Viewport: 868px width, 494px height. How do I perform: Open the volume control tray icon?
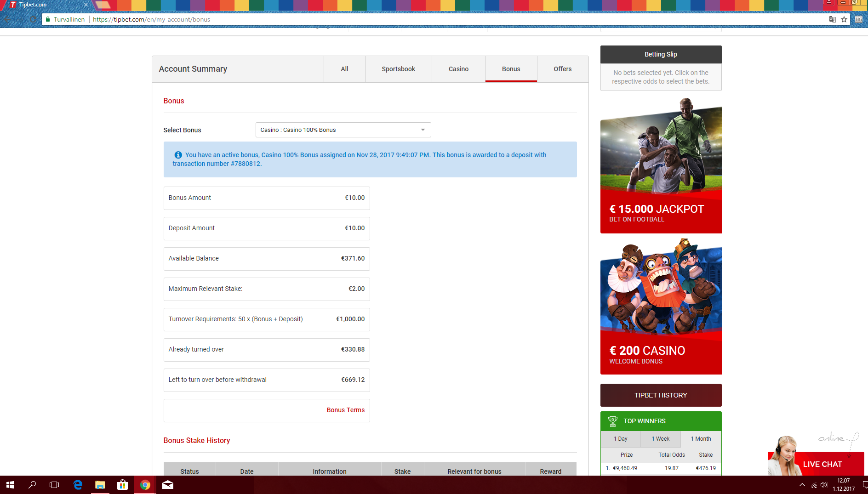(x=824, y=485)
